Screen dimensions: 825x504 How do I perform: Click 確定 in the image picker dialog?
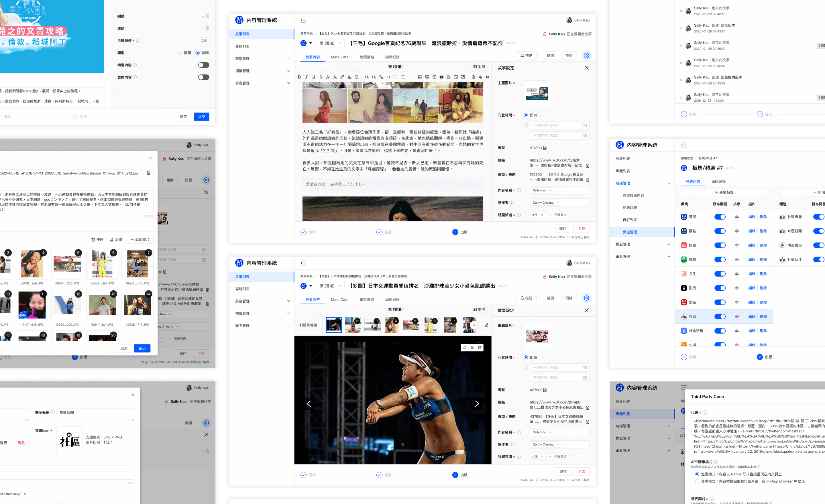[x=142, y=349]
